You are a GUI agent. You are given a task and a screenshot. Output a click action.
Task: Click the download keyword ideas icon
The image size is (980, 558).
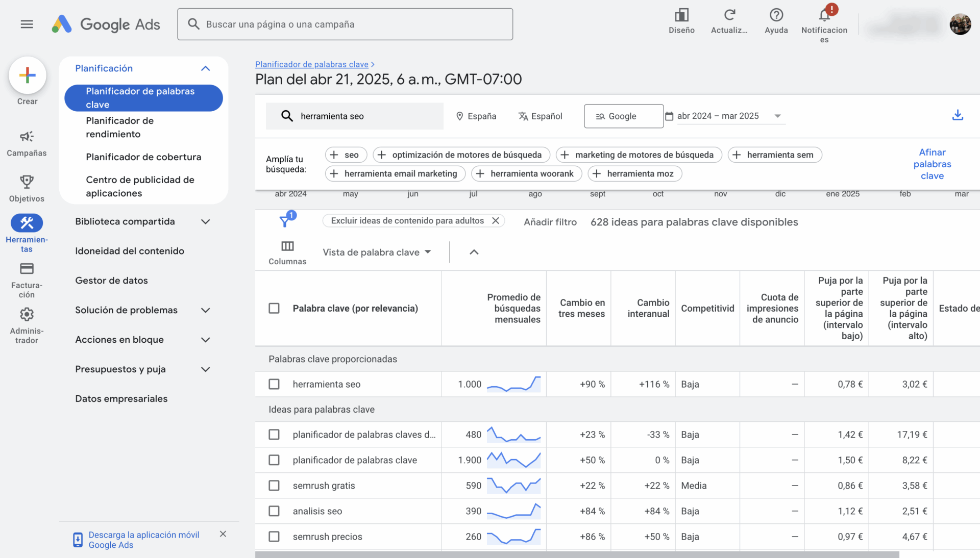(958, 115)
